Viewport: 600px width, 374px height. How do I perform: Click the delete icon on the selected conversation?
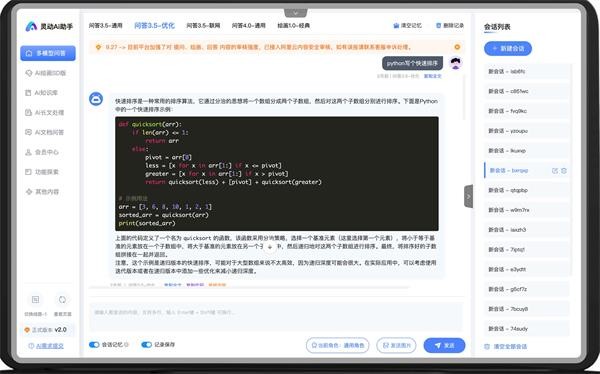tap(564, 171)
